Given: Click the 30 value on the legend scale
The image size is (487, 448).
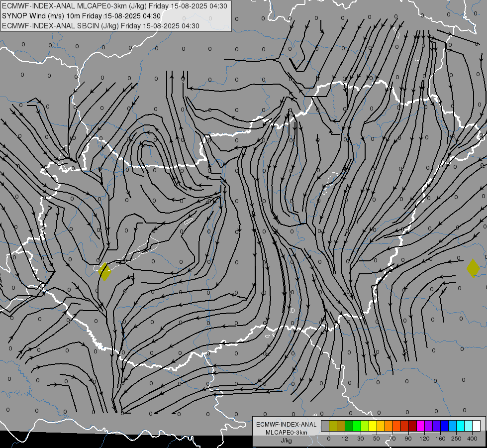Looking at the screenshot, I should click(361, 439).
